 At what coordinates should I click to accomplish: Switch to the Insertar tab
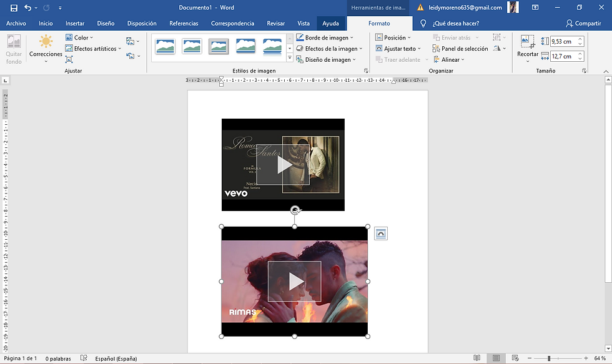pos(75,23)
